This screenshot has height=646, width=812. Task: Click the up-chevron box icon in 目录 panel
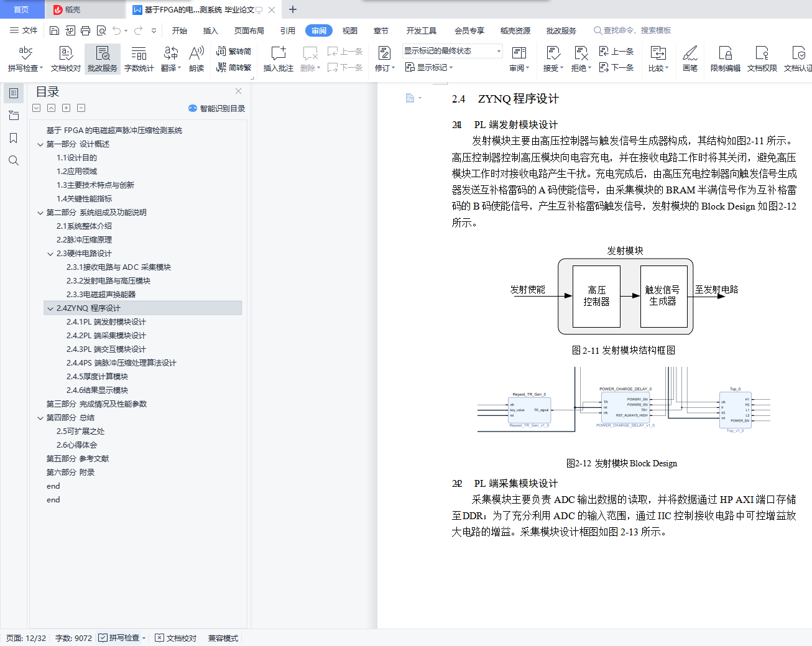click(52, 108)
